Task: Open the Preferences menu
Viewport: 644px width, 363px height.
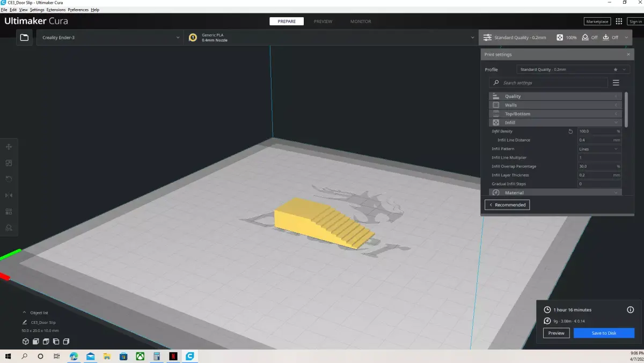Action: point(78,10)
